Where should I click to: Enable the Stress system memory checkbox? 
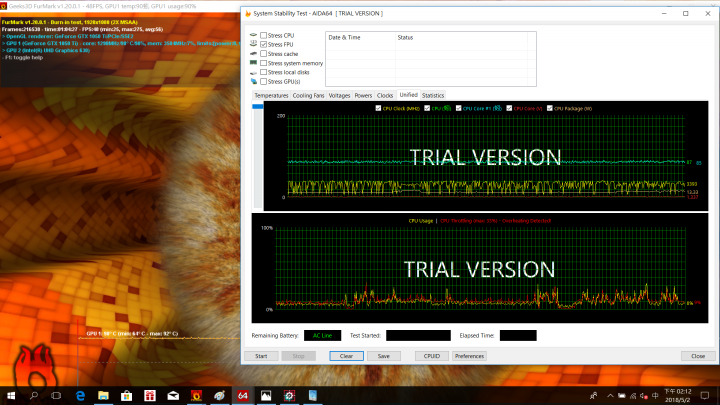264,63
